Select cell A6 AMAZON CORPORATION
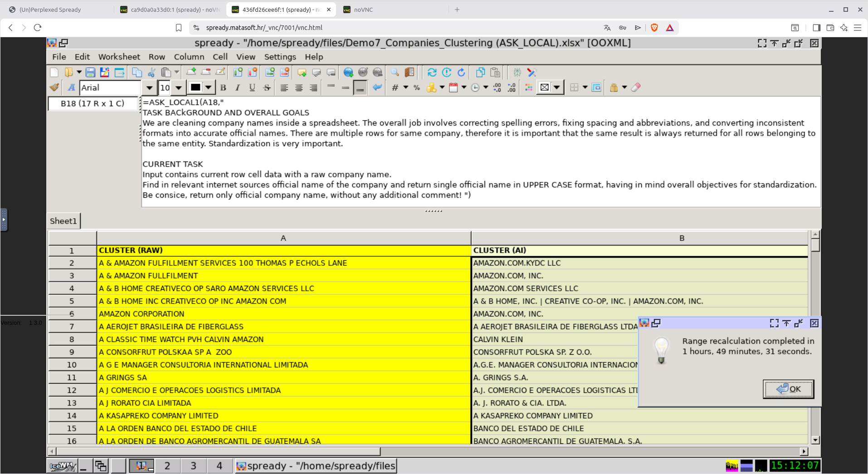868x474 pixels. click(283, 314)
